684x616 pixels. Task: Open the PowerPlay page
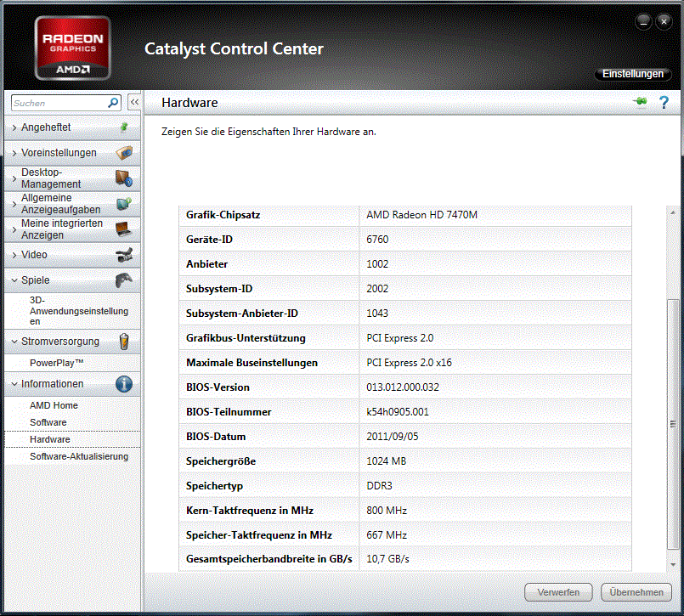pyautogui.click(x=57, y=363)
